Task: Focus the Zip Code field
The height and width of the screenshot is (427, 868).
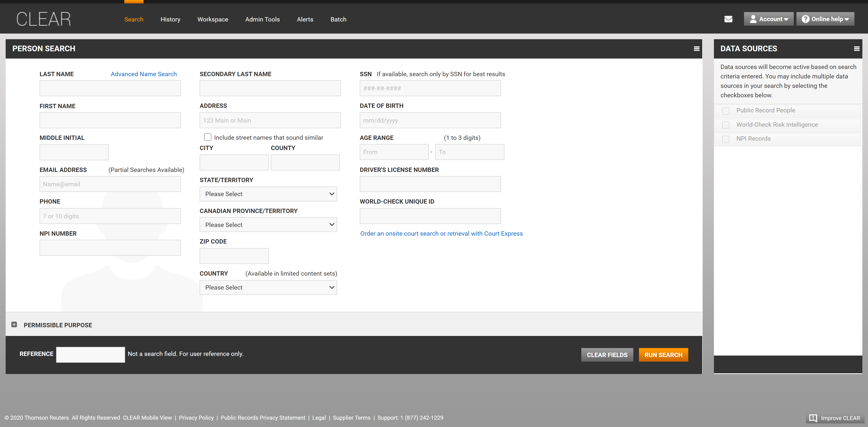Action: pyautogui.click(x=234, y=256)
